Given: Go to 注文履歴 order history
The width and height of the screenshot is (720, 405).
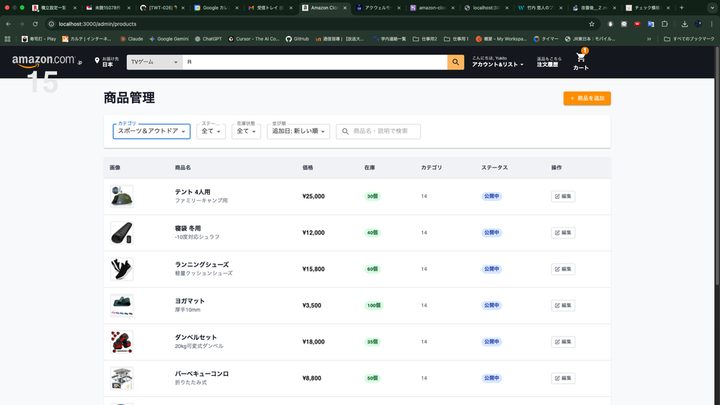Looking at the screenshot, I should click(x=549, y=64).
